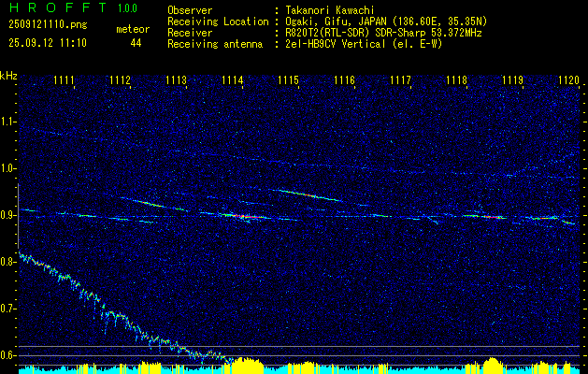This screenshot has height=374, width=588.
Task: Select the file name 2509121110.png
Action: 48,25
